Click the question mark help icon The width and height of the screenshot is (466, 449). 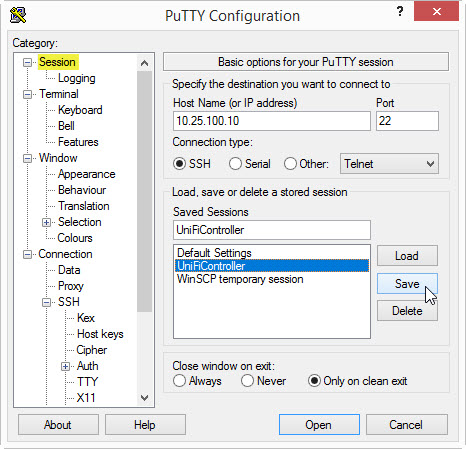400,12
